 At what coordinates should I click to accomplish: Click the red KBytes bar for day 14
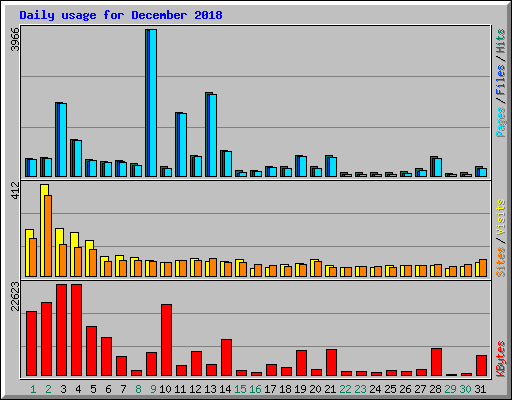click(x=227, y=358)
